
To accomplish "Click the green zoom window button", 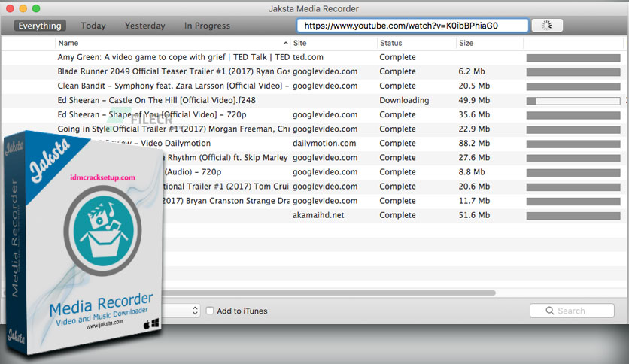I will [36, 8].
